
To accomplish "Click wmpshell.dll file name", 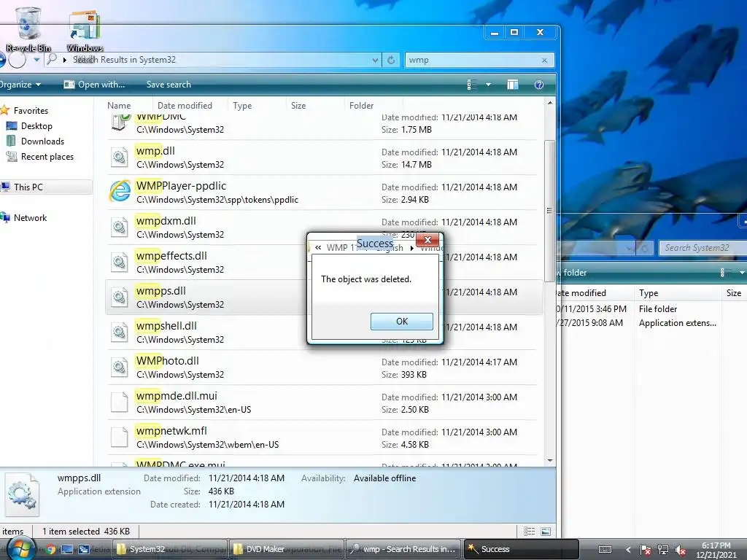I will point(166,326).
